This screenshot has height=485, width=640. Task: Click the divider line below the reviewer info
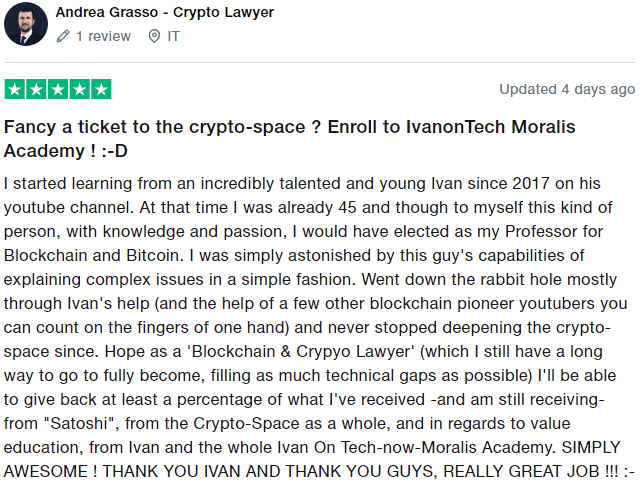point(320,63)
